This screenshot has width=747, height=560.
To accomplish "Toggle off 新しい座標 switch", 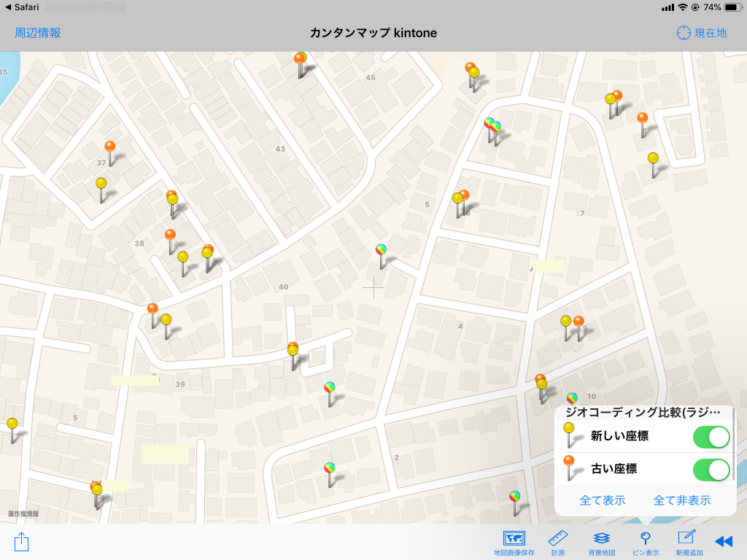I will pos(711,437).
